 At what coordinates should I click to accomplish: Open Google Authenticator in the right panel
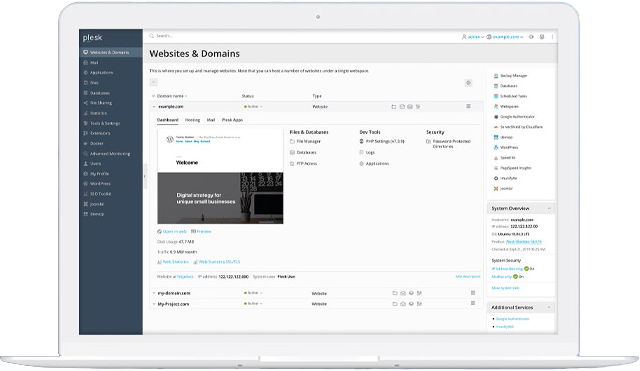pos(514,117)
